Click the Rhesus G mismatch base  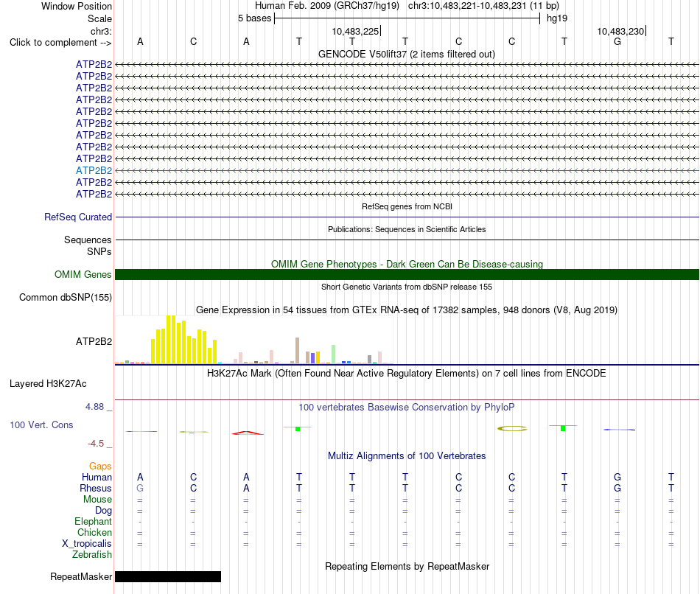tap(140, 488)
